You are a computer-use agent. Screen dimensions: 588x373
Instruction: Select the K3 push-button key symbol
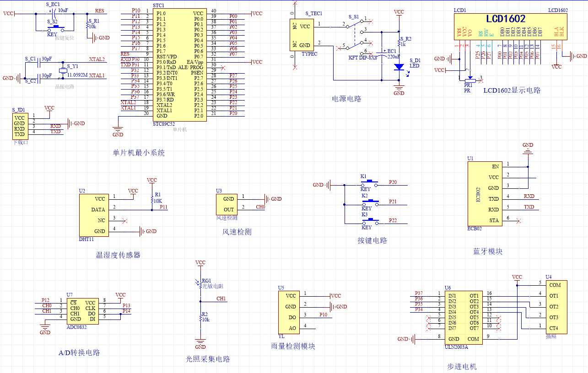click(x=370, y=222)
